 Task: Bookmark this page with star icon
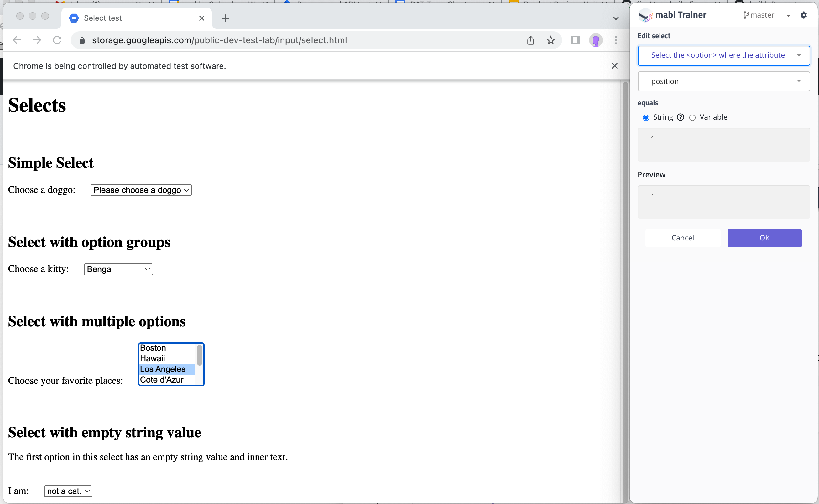[550, 40]
